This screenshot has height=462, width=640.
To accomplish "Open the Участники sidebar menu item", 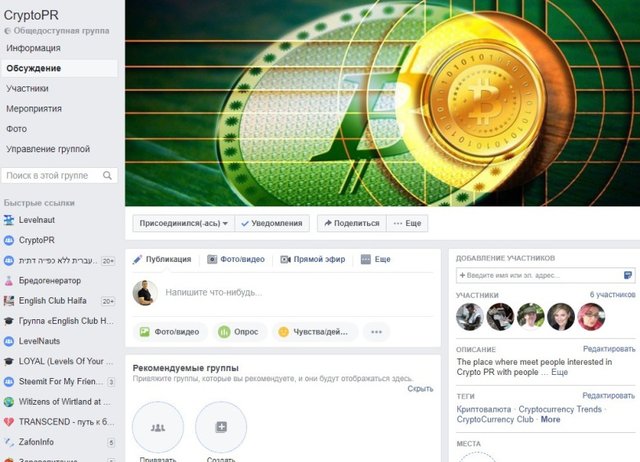I will coord(27,89).
